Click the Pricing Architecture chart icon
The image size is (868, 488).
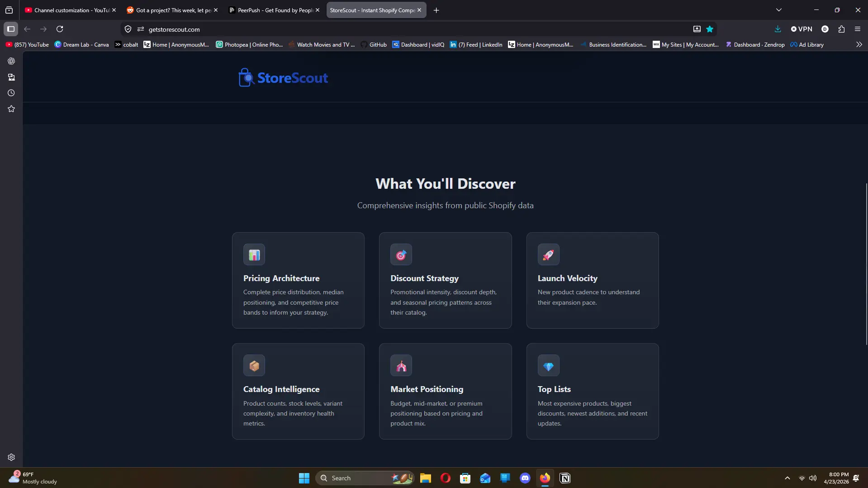tap(254, 255)
